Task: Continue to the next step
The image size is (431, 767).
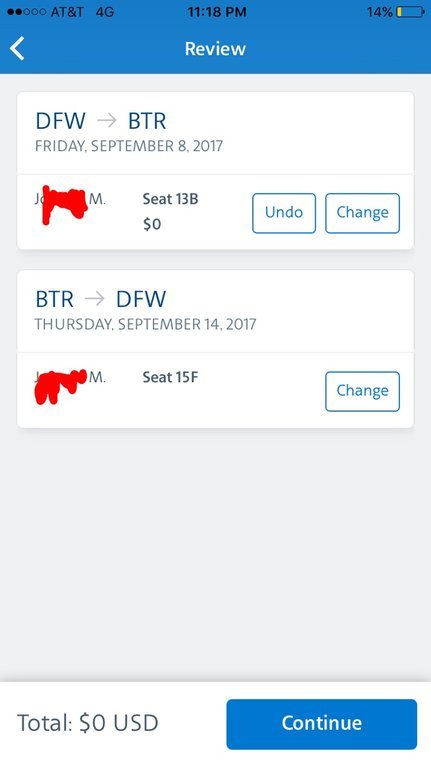Action: pos(321,724)
